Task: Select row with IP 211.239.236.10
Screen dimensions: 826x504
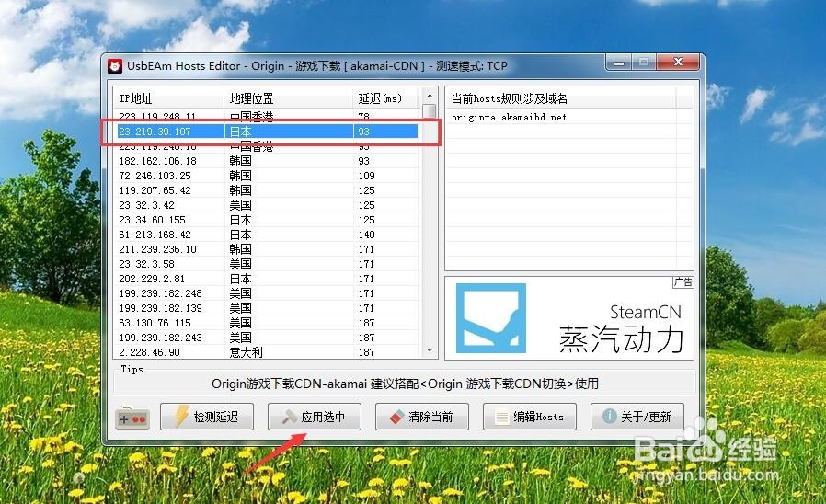Action: [267, 249]
